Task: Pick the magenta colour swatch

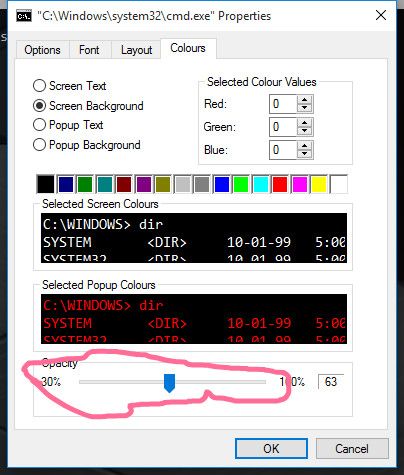Action: 299,184
